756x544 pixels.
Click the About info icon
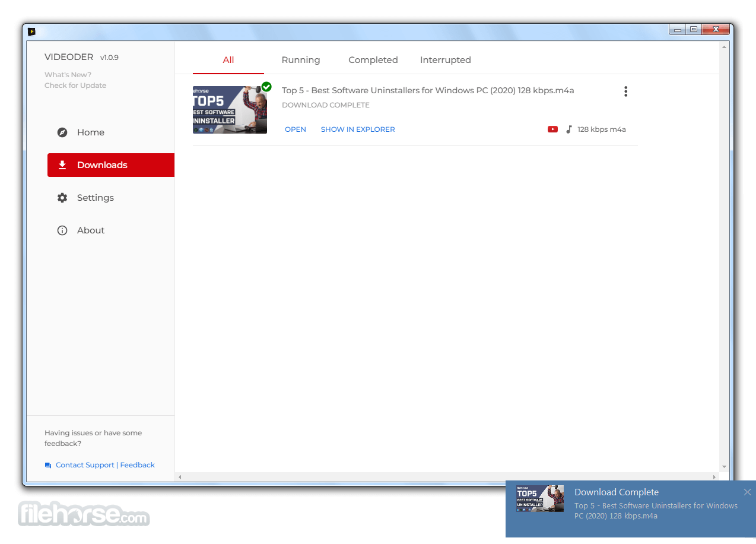pyautogui.click(x=62, y=230)
